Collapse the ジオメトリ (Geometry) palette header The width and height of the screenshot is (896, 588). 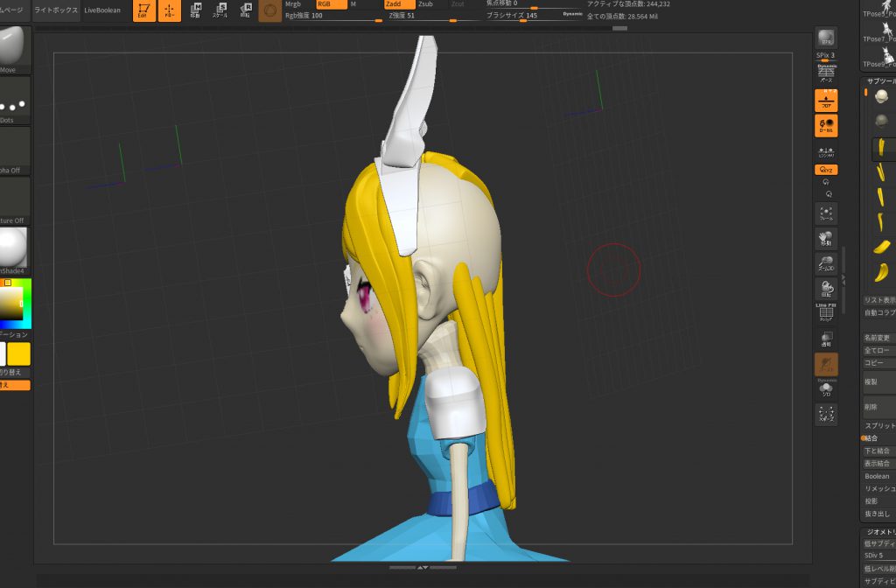880,532
